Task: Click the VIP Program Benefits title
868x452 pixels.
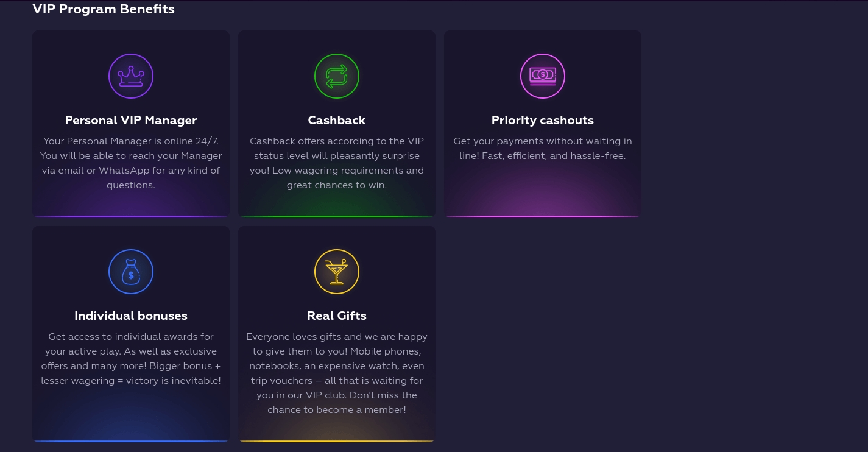Action: 104,9
